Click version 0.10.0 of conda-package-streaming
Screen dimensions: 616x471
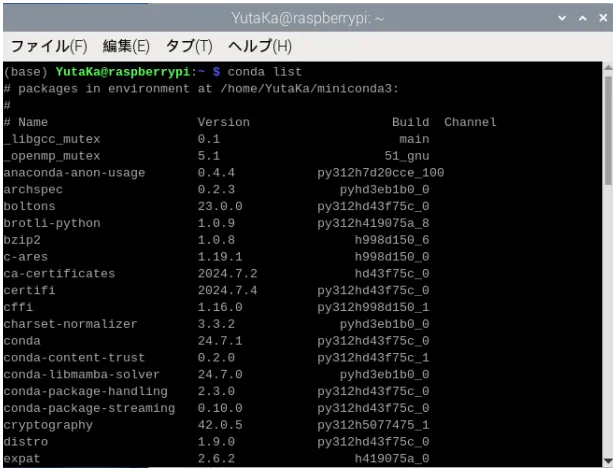point(220,408)
